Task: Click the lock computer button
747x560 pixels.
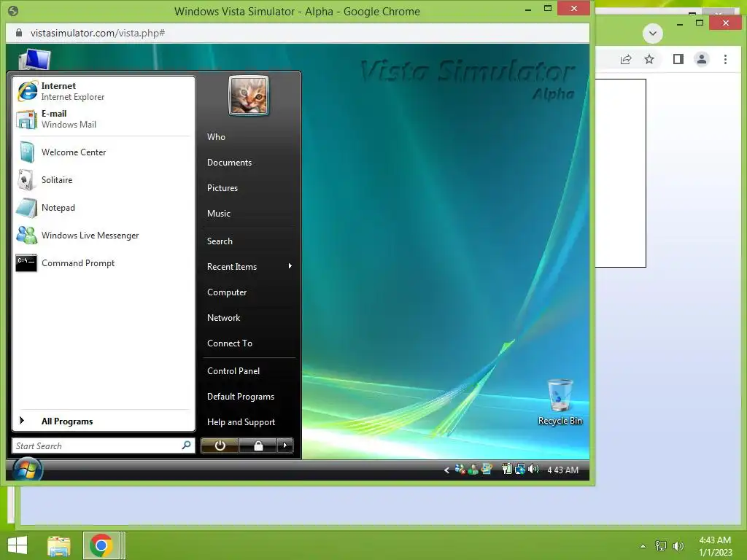Action: 258,446
